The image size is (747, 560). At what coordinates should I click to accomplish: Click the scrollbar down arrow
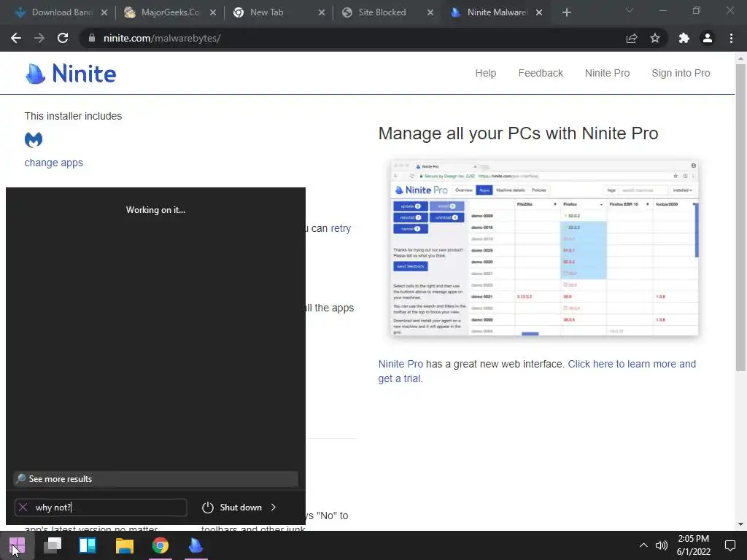(x=740, y=524)
